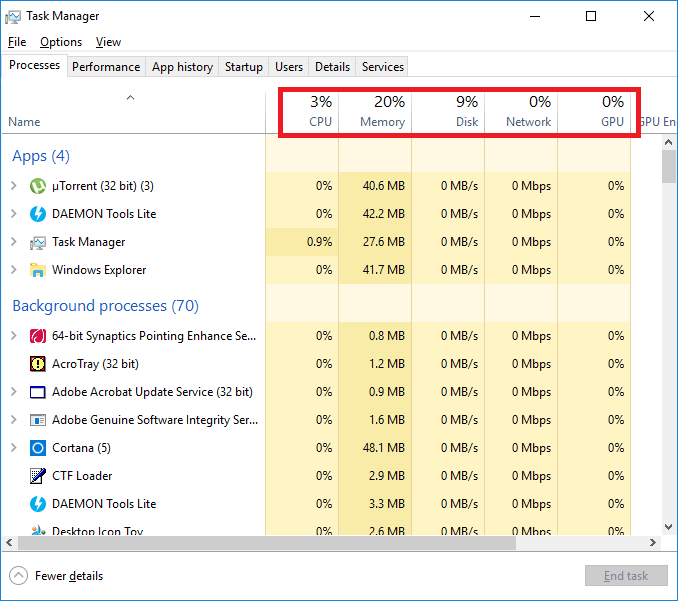Click Windows Explorer's 41.7 MB memory value
The image size is (678, 601).
[384, 270]
